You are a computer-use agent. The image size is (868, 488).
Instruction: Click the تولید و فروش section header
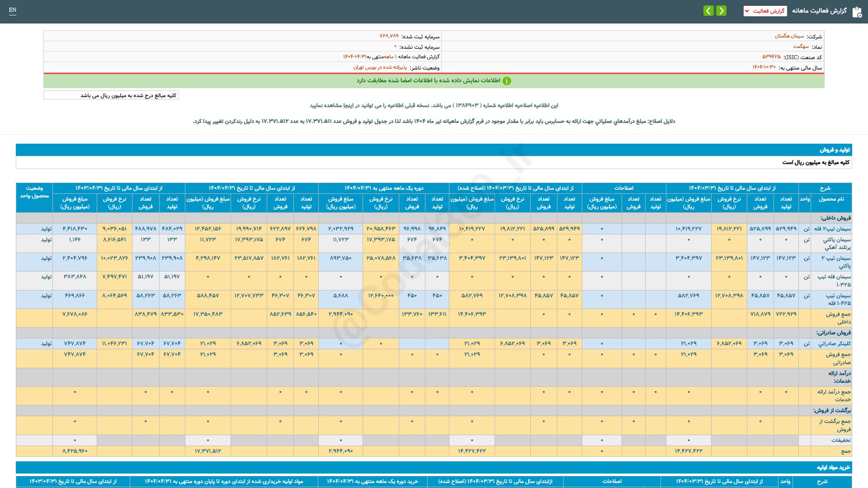click(835, 150)
